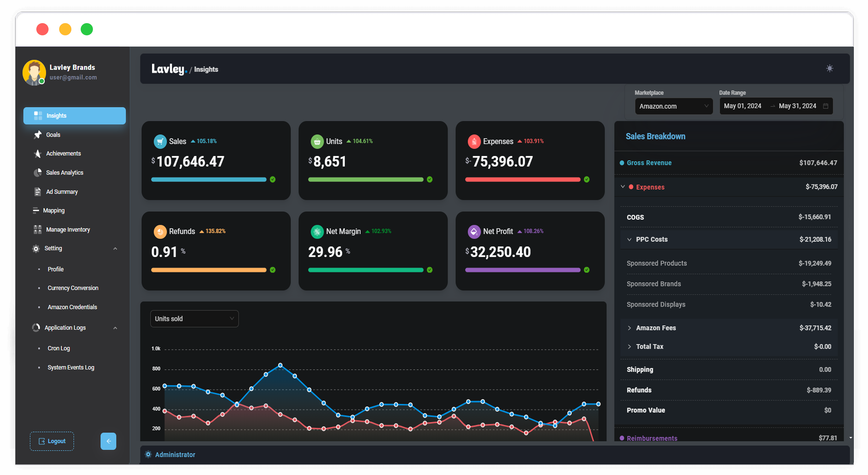Image resolution: width=868 pixels, height=475 pixels.
Task: Click the peak data point on the blue chart line
Action: tap(280, 365)
